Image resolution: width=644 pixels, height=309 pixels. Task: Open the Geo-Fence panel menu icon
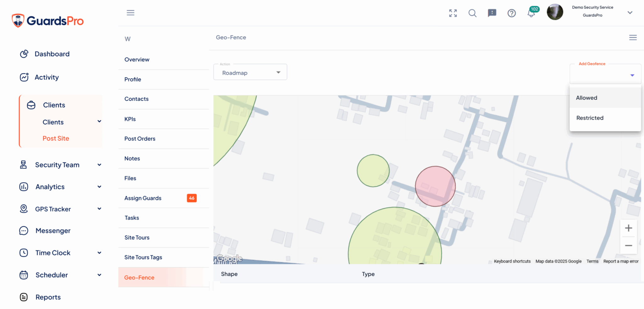tap(633, 37)
